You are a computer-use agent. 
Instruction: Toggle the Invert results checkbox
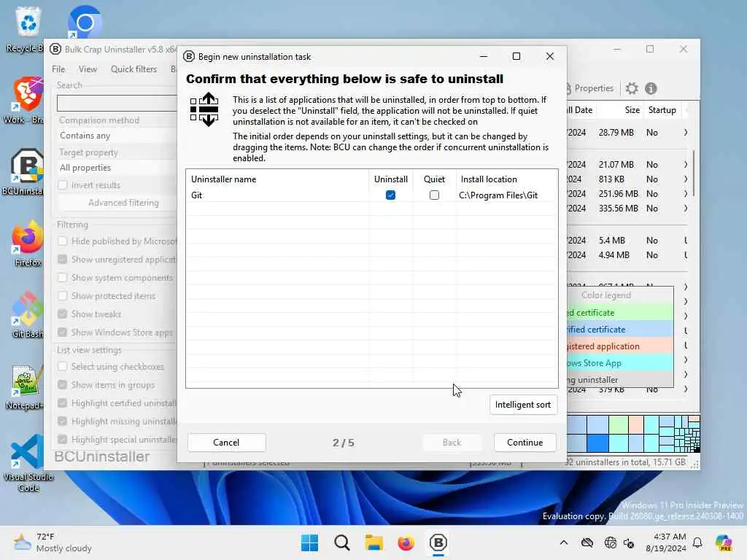[x=63, y=184]
